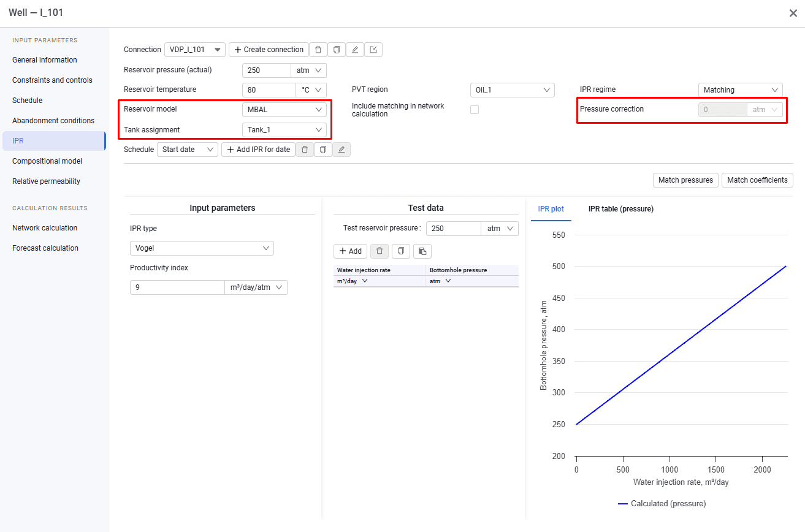Enable Include matching in network calculation
The height and width of the screenshot is (532, 805).
pos(475,110)
